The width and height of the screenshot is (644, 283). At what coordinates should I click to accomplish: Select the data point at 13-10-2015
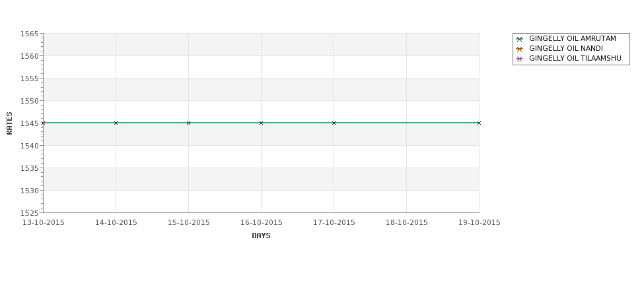[44, 123]
